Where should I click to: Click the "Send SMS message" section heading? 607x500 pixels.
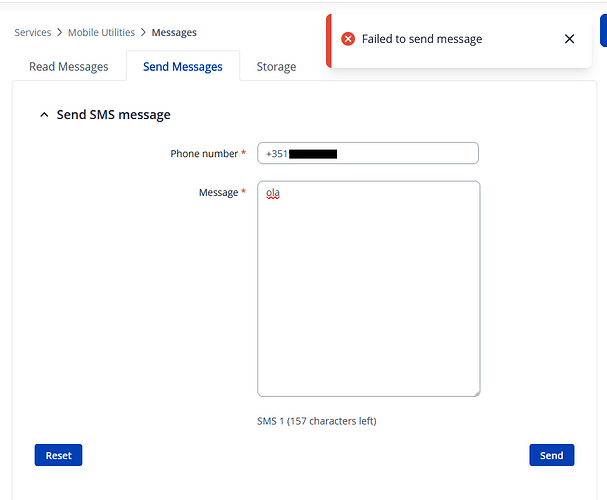pyautogui.click(x=113, y=115)
